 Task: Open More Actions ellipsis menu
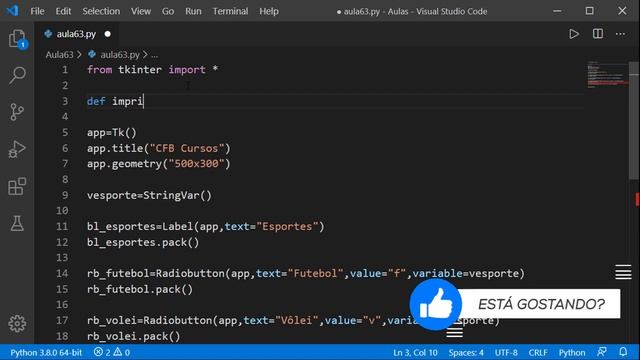coord(620,34)
